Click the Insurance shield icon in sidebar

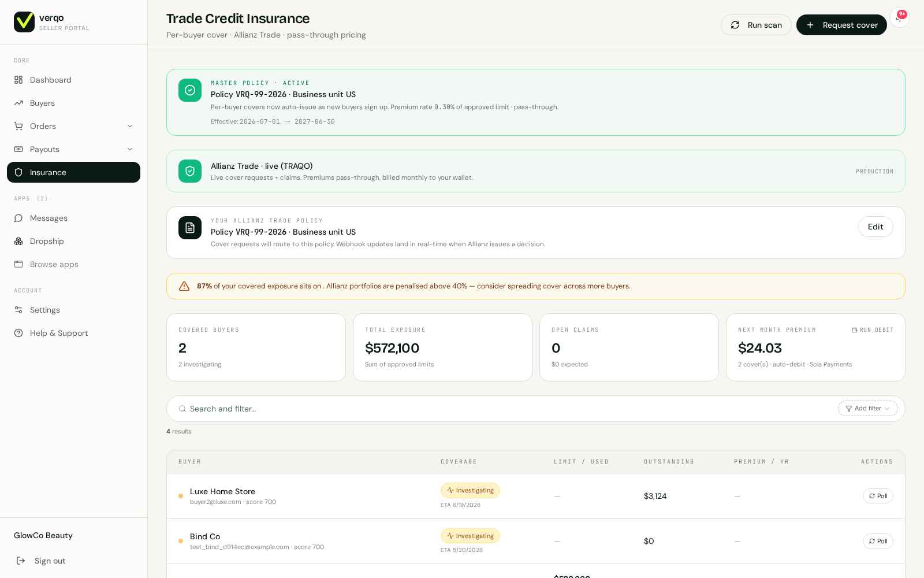(x=18, y=172)
